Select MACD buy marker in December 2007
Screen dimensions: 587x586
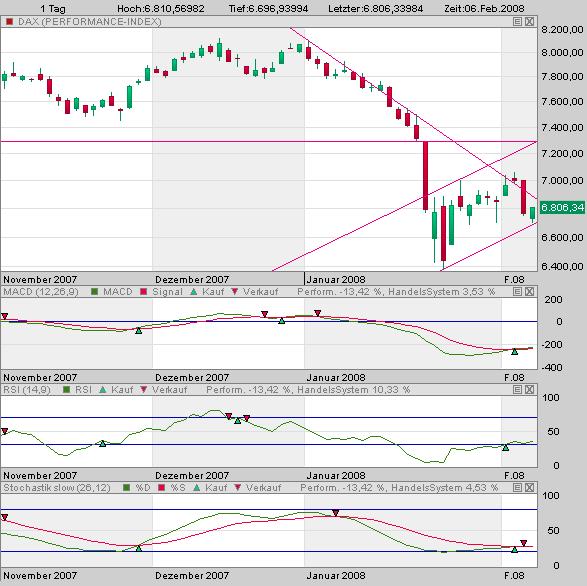point(282,321)
